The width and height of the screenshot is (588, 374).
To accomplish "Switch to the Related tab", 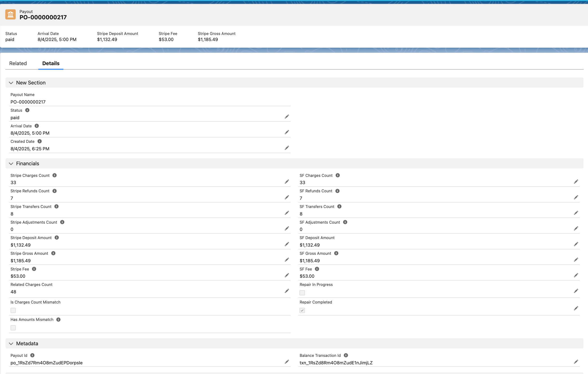I will (x=18, y=63).
